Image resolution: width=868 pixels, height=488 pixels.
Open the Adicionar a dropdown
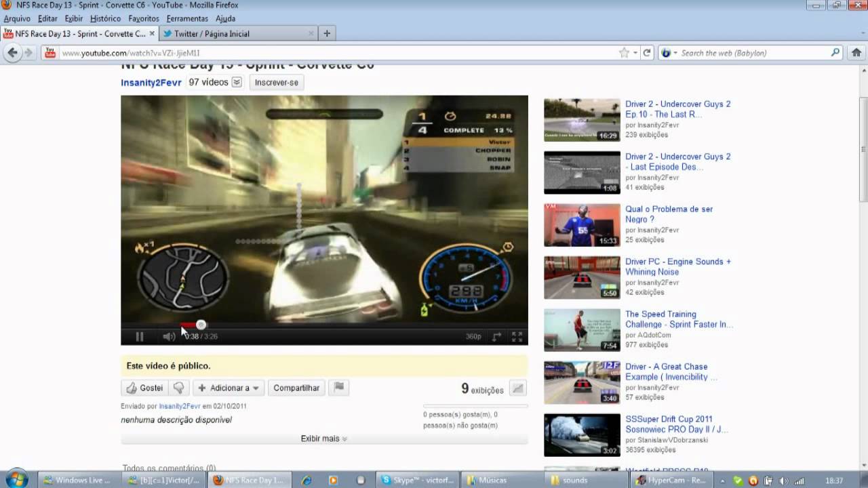(x=228, y=388)
